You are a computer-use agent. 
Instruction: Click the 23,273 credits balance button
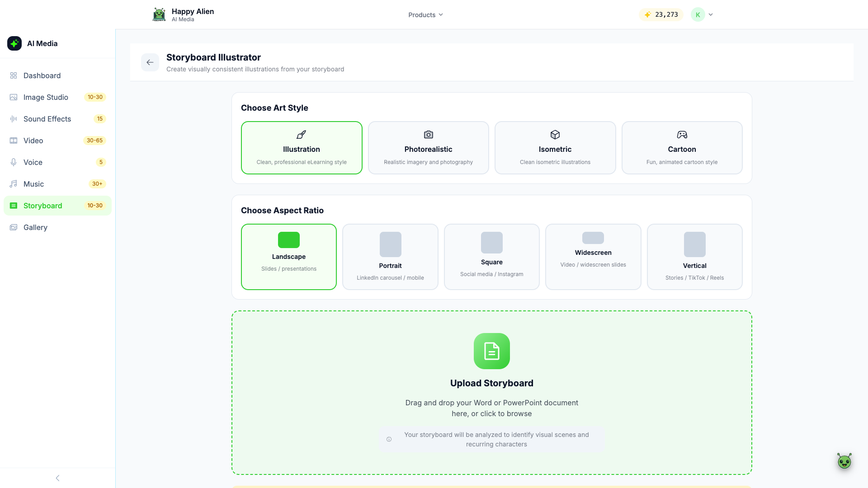tap(661, 14)
